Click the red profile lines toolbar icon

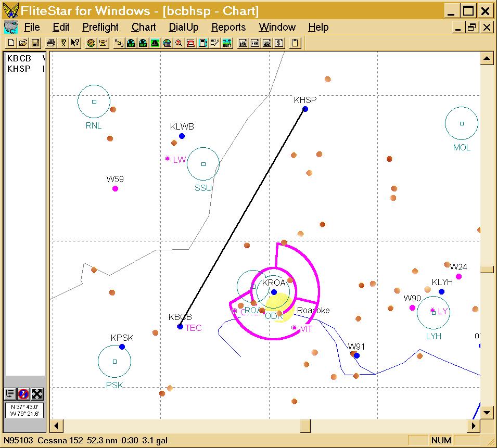click(191, 43)
